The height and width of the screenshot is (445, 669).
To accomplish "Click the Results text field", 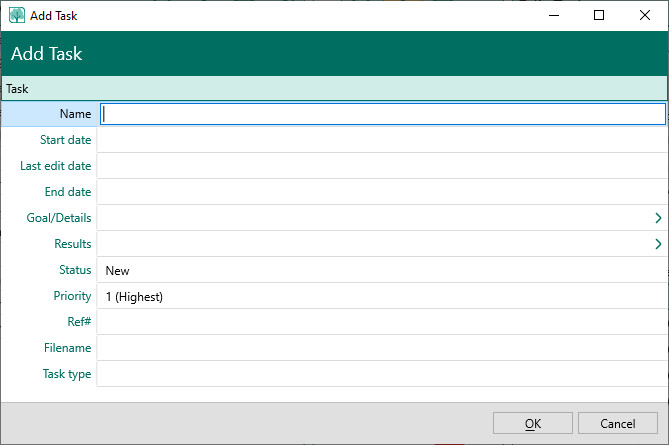I will [372, 244].
